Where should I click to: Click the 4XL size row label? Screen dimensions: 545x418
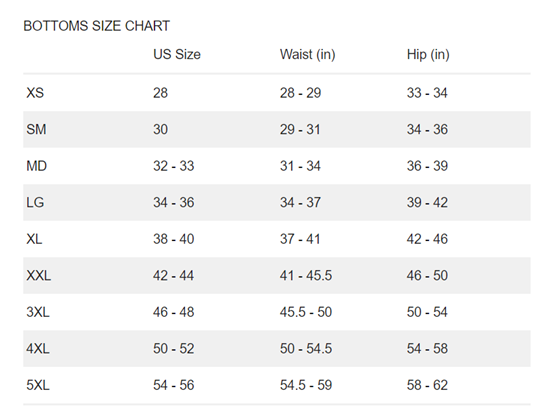[38, 349]
